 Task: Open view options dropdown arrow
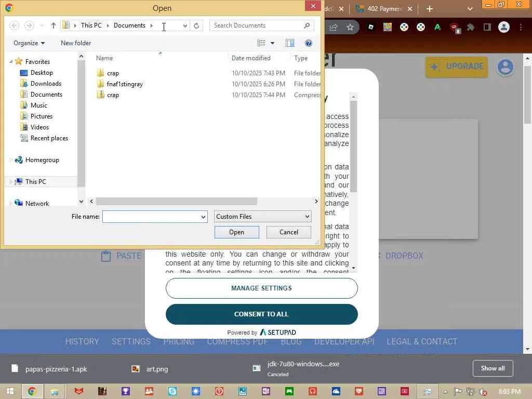tap(272, 43)
